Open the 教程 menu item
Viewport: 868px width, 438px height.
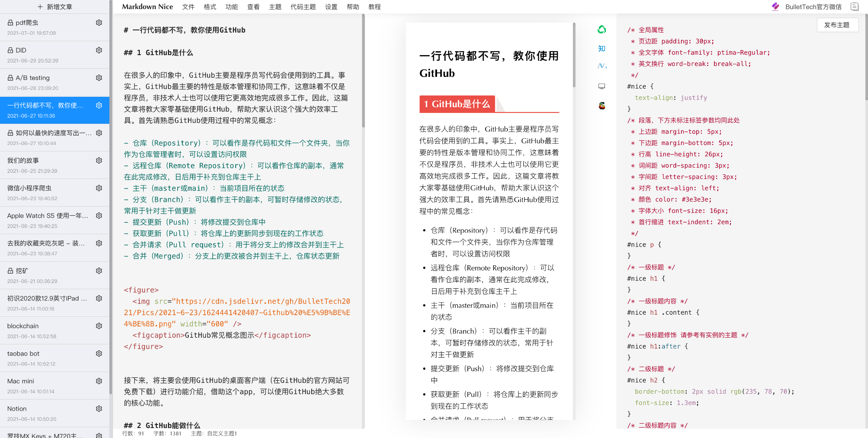pos(375,7)
